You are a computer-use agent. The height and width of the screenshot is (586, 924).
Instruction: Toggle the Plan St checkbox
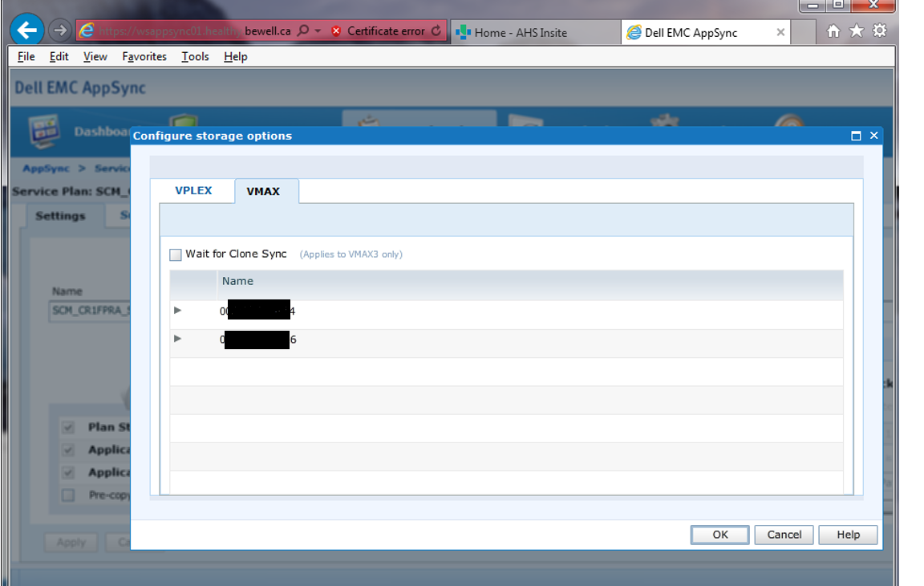coord(68,427)
